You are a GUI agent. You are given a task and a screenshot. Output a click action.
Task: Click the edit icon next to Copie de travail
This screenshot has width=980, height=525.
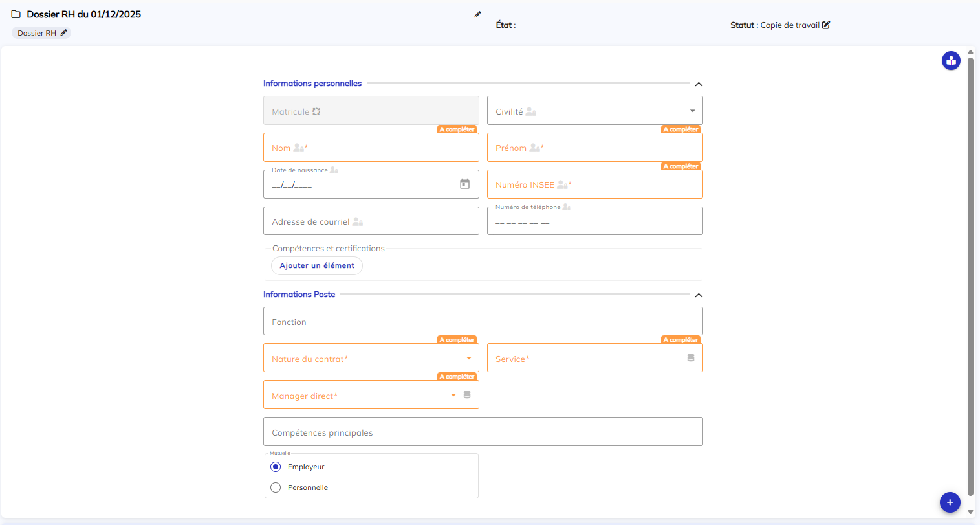(x=826, y=25)
